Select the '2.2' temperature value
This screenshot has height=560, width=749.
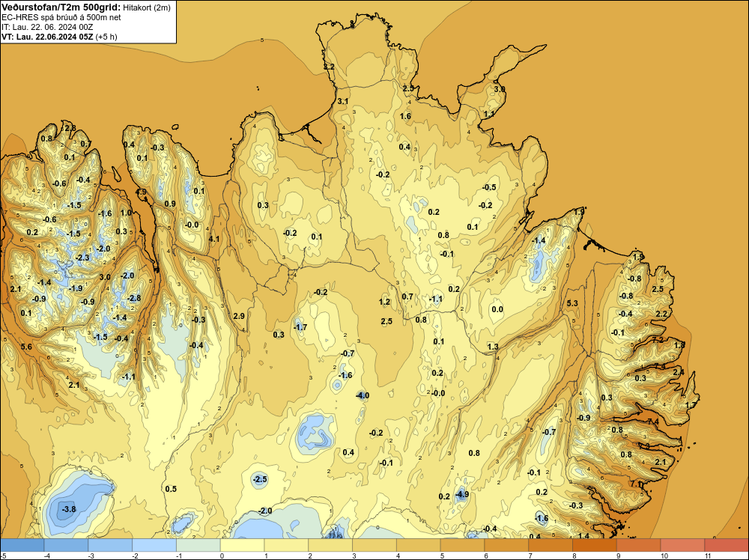pyautogui.click(x=661, y=314)
